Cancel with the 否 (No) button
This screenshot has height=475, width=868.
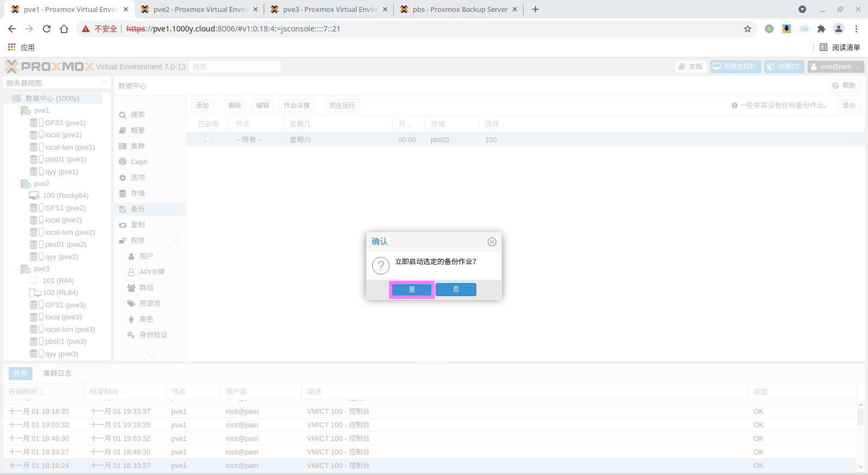click(456, 290)
